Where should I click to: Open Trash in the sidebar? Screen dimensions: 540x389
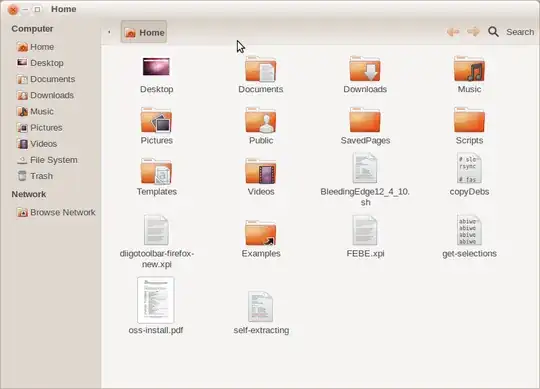pyautogui.click(x=35, y=176)
